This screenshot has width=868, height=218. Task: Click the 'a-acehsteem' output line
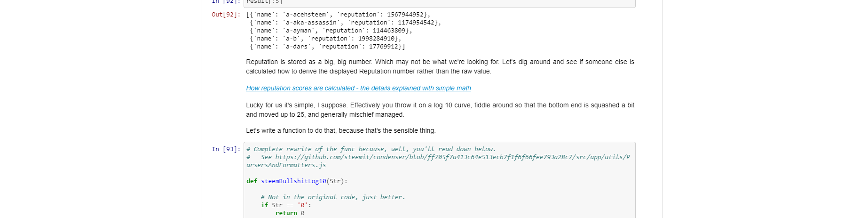[x=338, y=15]
